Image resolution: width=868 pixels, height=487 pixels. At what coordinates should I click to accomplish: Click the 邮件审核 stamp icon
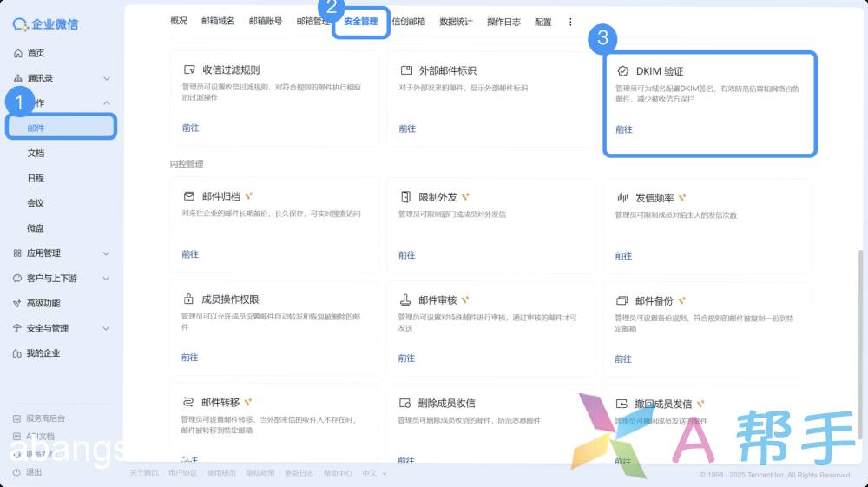tap(405, 299)
